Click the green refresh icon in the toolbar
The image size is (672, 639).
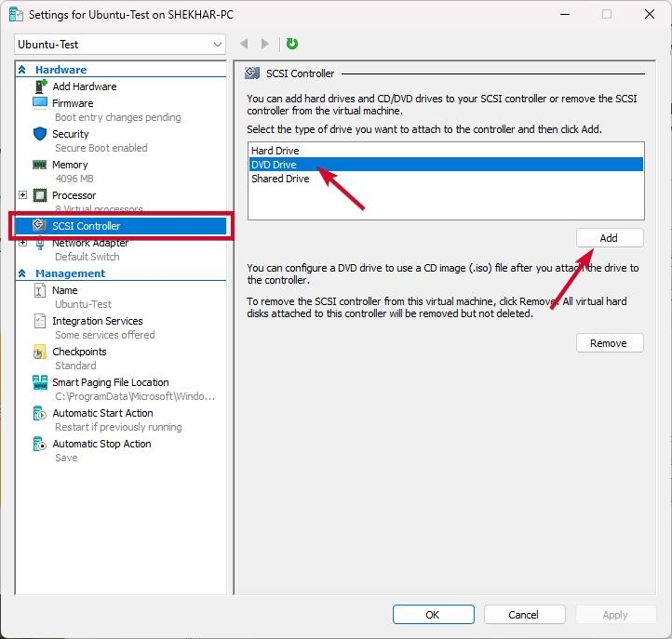pos(292,44)
